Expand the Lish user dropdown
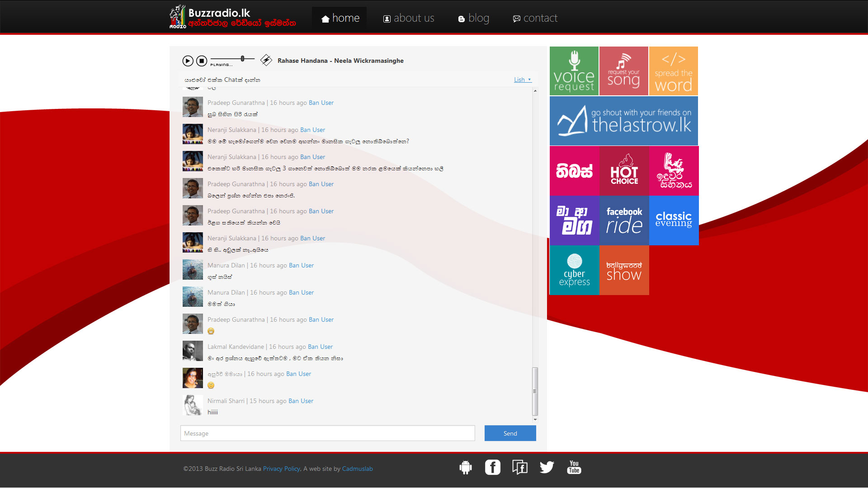 523,80
